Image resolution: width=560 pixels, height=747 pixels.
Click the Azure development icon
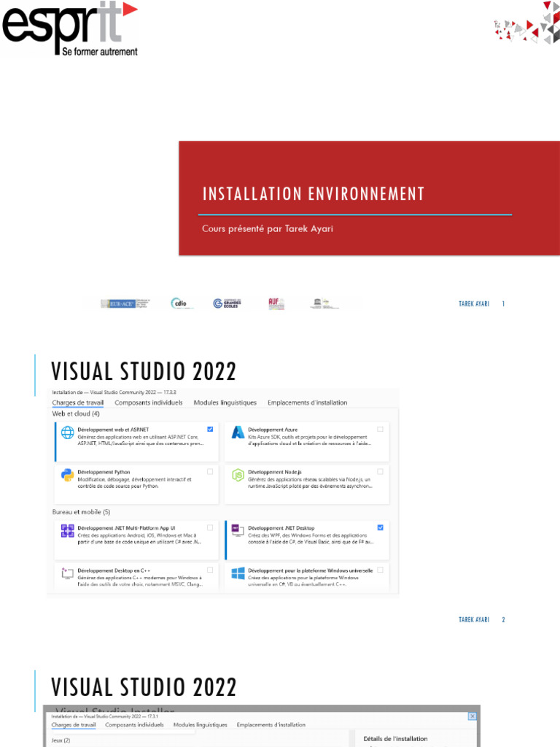click(238, 432)
